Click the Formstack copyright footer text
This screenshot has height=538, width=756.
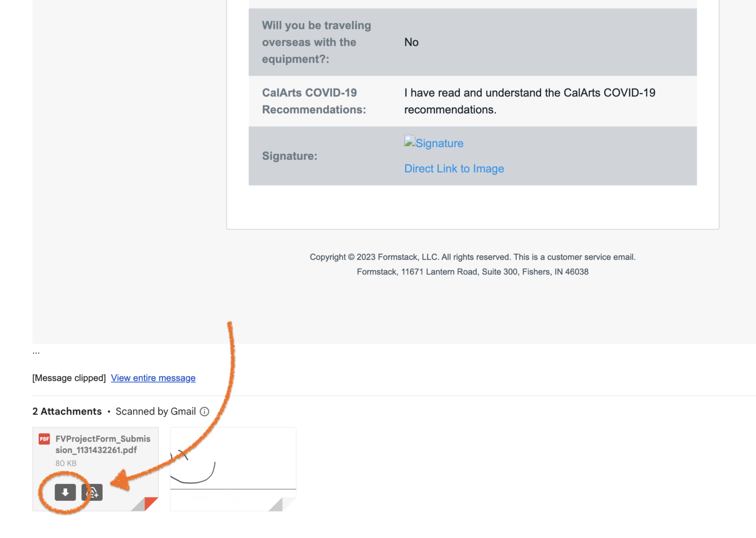(x=472, y=257)
